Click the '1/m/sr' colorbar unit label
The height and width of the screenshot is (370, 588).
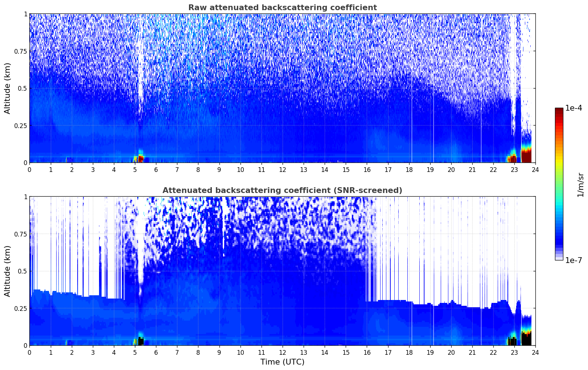point(580,185)
